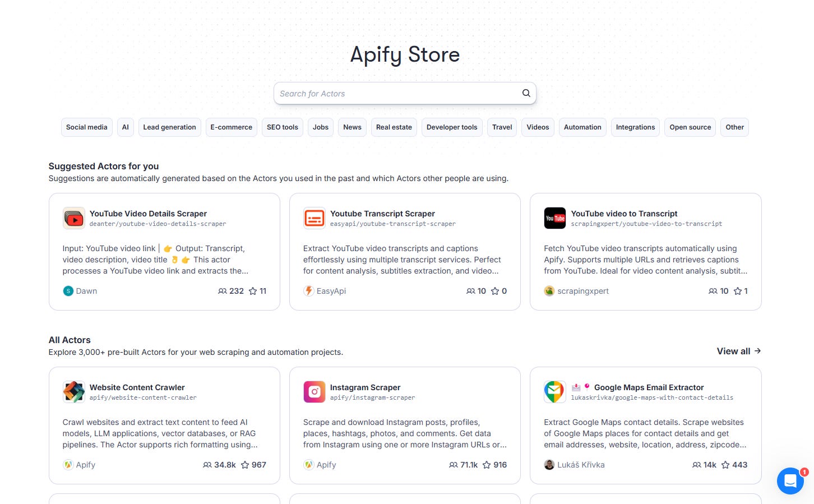Choose Developer tools category
Viewport: 814px width, 504px height.
click(x=452, y=127)
